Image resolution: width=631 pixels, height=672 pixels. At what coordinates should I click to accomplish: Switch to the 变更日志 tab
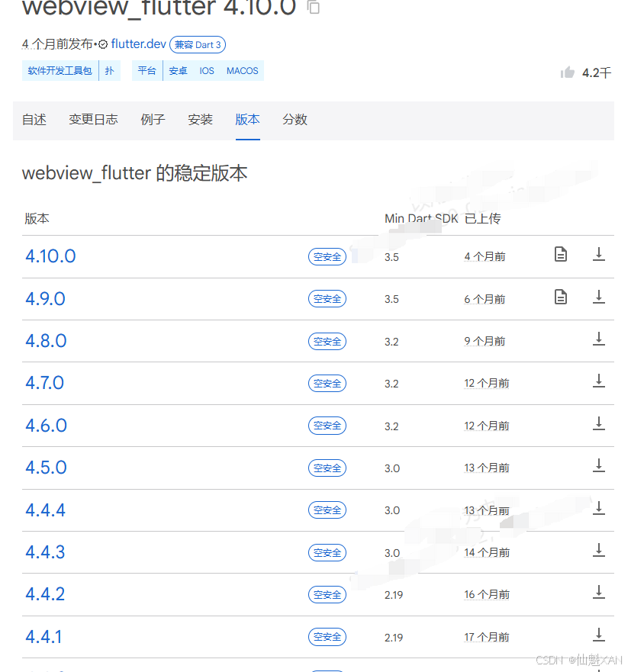coord(93,120)
